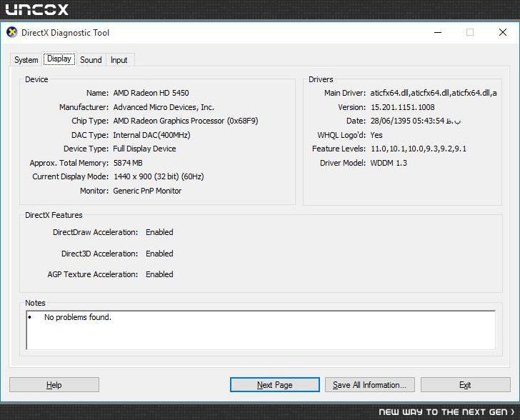Open the Sound tab
The width and height of the screenshot is (520, 420).
[91, 60]
